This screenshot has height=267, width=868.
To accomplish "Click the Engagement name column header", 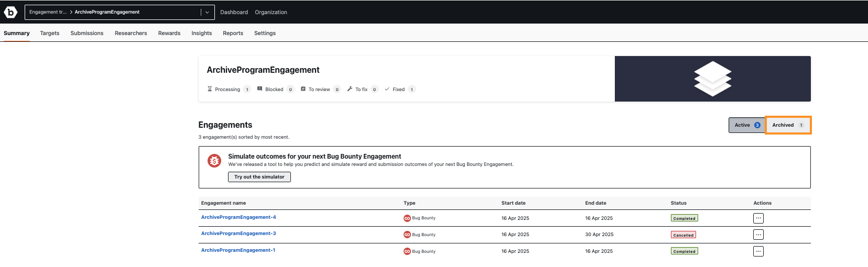I will (223, 203).
